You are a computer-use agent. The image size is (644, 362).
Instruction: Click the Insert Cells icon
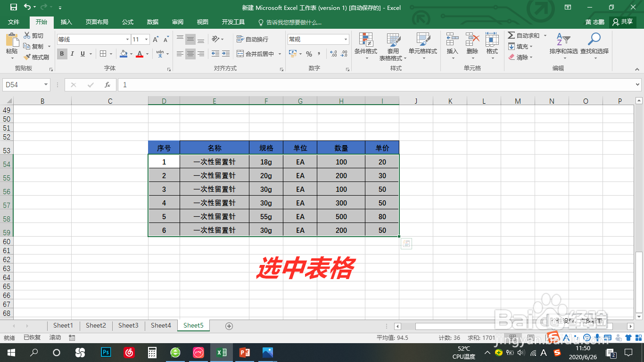tap(451, 46)
